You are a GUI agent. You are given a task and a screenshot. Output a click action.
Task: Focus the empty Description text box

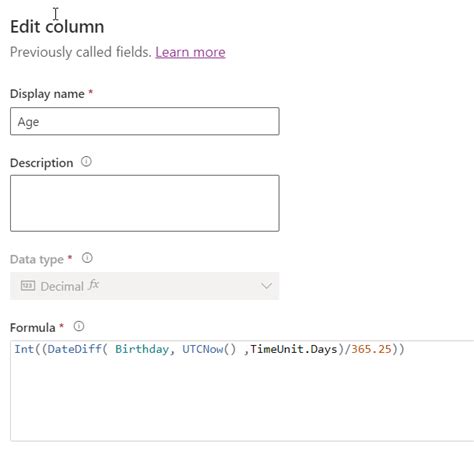(x=145, y=203)
